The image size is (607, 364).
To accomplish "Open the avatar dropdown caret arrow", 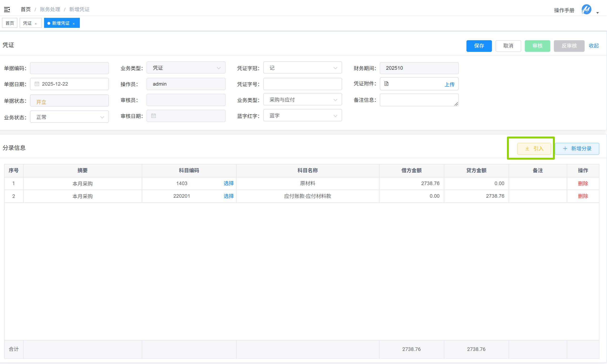I will (x=597, y=13).
